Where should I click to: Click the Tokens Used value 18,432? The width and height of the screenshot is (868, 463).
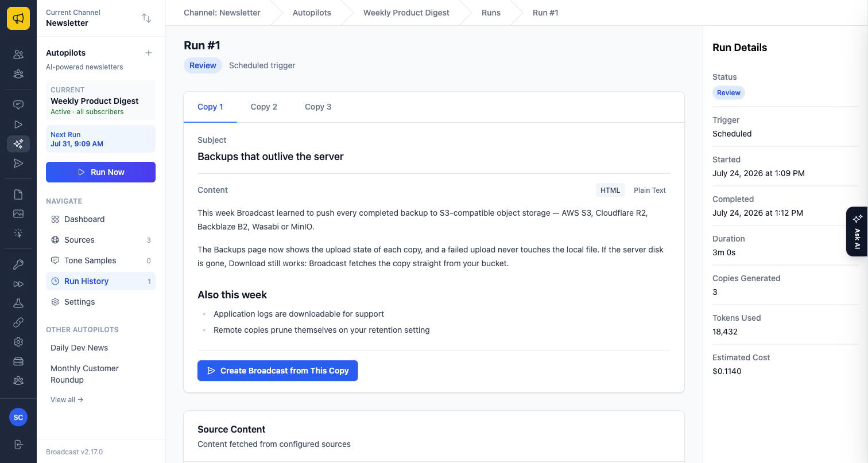coord(725,332)
